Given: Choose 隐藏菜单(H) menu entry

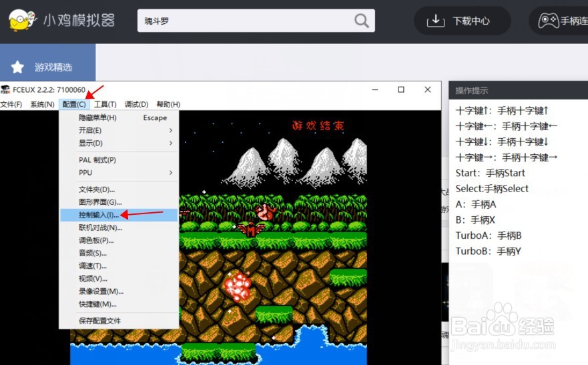Looking at the screenshot, I should click(x=119, y=117).
